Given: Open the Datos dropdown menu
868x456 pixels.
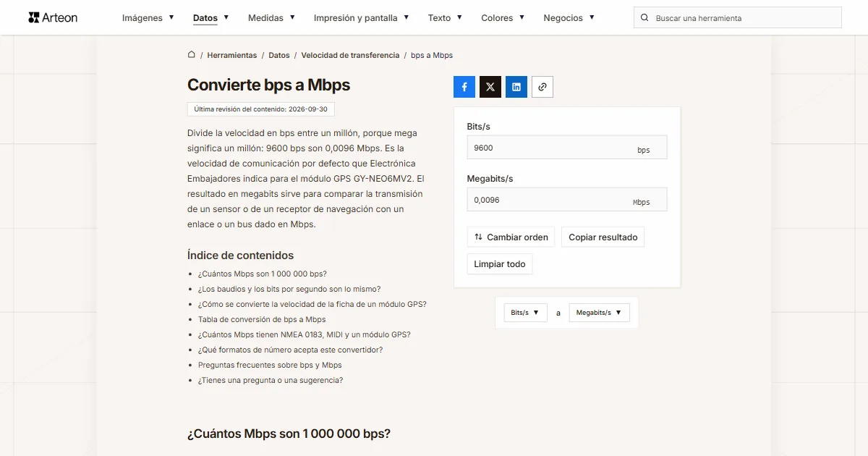Looking at the screenshot, I should coord(211,18).
